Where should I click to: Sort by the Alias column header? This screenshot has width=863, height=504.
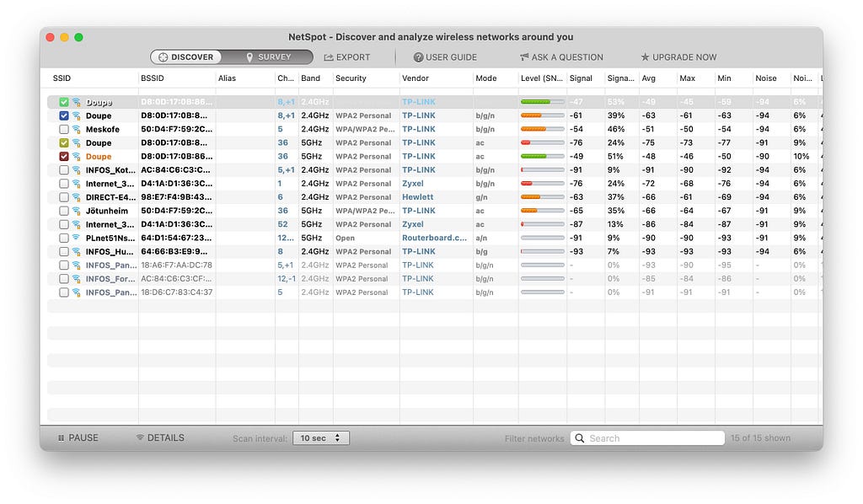(x=227, y=78)
